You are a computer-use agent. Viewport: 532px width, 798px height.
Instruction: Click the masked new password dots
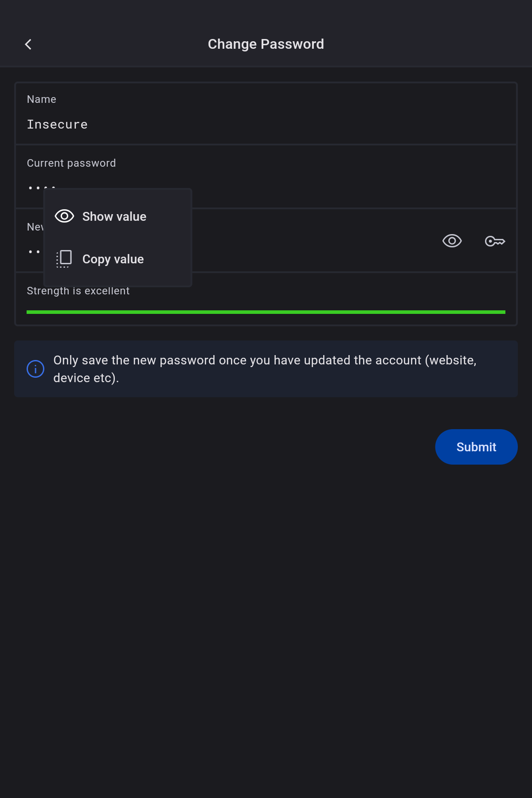pos(34,252)
